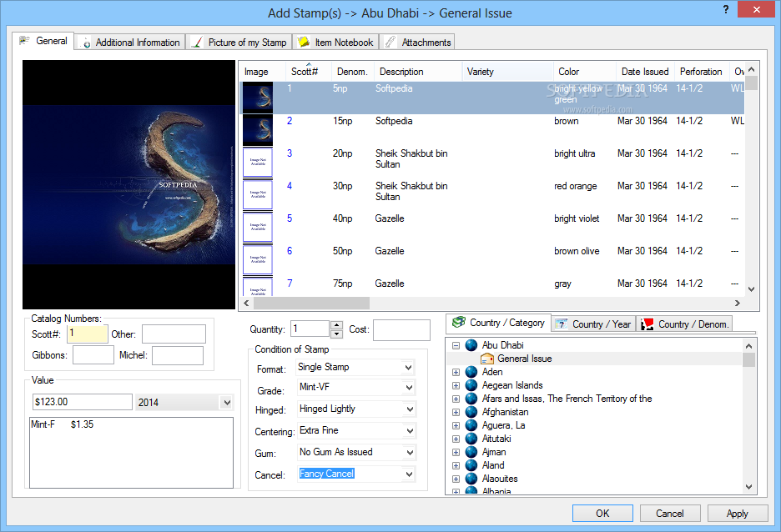Image resolution: width=781 pixels, height=532 pixels.
Task: Open the Centering dropdown
Action: (x=408, y=431)
